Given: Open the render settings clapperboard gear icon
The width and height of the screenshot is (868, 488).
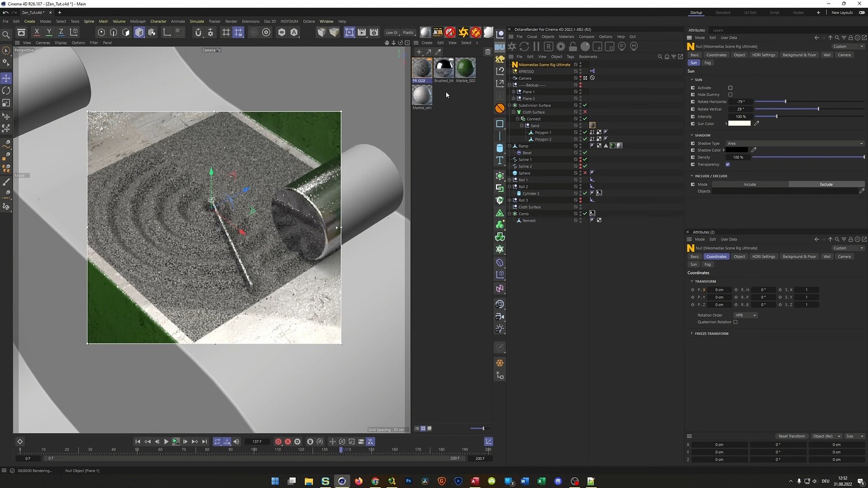Looking at the screenshot, I should (x=374, y=32).
